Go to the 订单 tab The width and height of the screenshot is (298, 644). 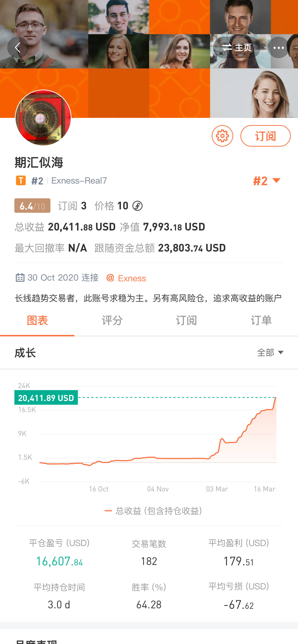261,321
